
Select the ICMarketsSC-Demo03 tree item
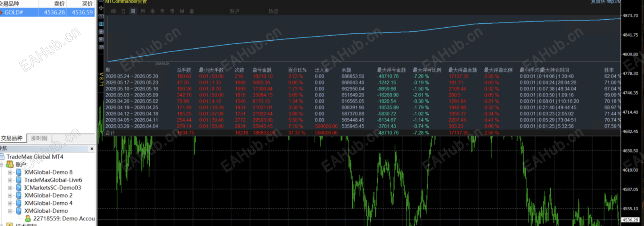point(52,187)
